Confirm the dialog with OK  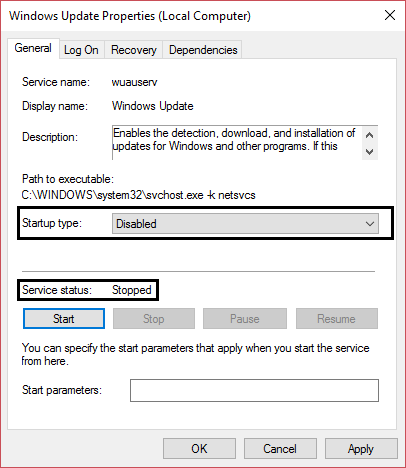[x=199, y=449]
